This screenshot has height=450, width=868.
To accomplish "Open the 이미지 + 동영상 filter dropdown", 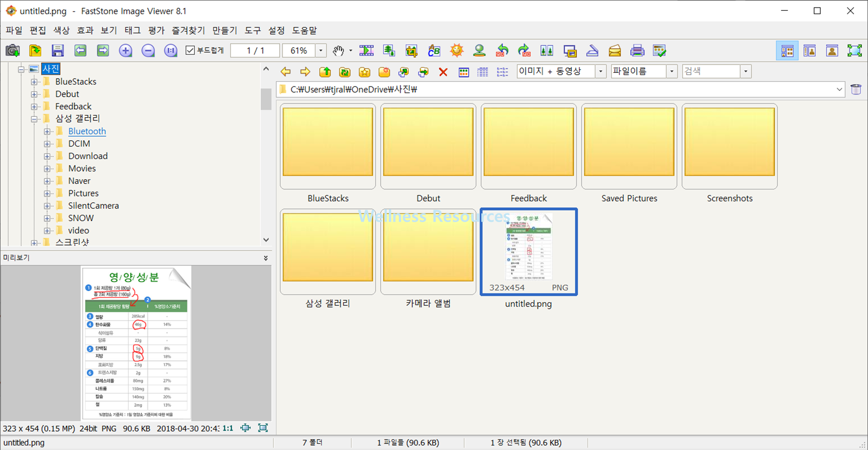I will tap(601, 71).
